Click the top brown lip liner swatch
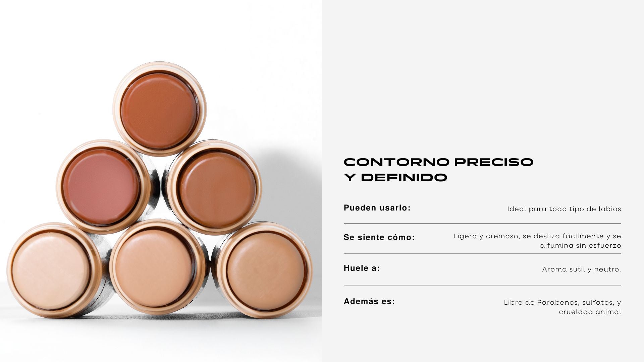The width and height of the screenshot is (644, 362). tap(160, 111)
